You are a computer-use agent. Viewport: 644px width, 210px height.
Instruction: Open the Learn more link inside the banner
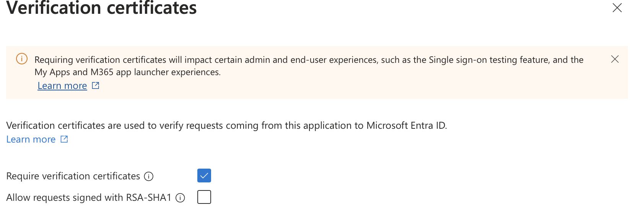pos(62,86)
